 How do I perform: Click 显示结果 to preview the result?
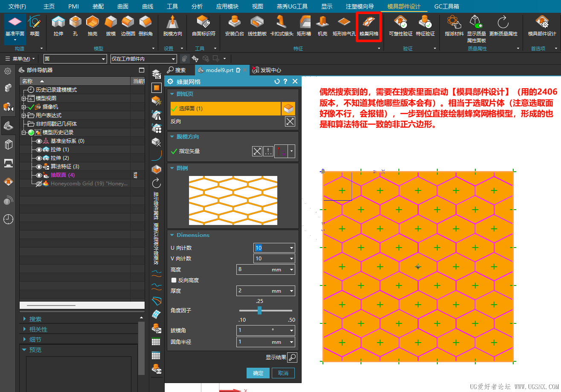[x=291, y=357]
